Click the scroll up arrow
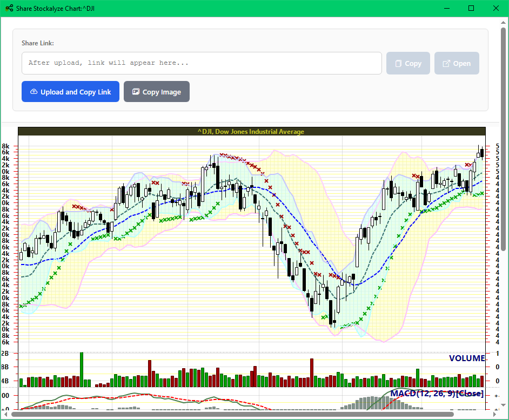 pyautogui.click(x=503, y=22)
